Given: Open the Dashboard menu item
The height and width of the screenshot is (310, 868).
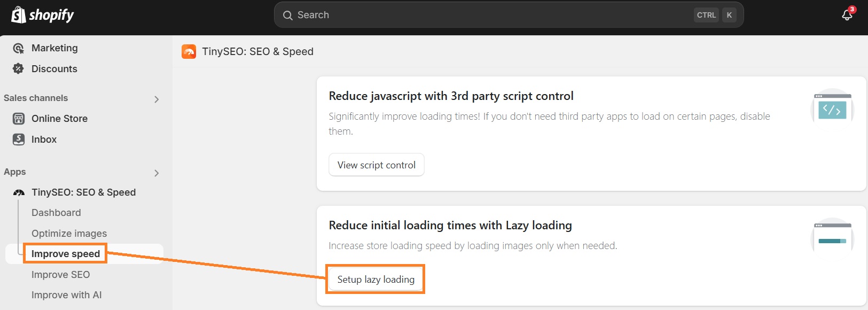Looking at the screenshot, I should click(56, 212).
